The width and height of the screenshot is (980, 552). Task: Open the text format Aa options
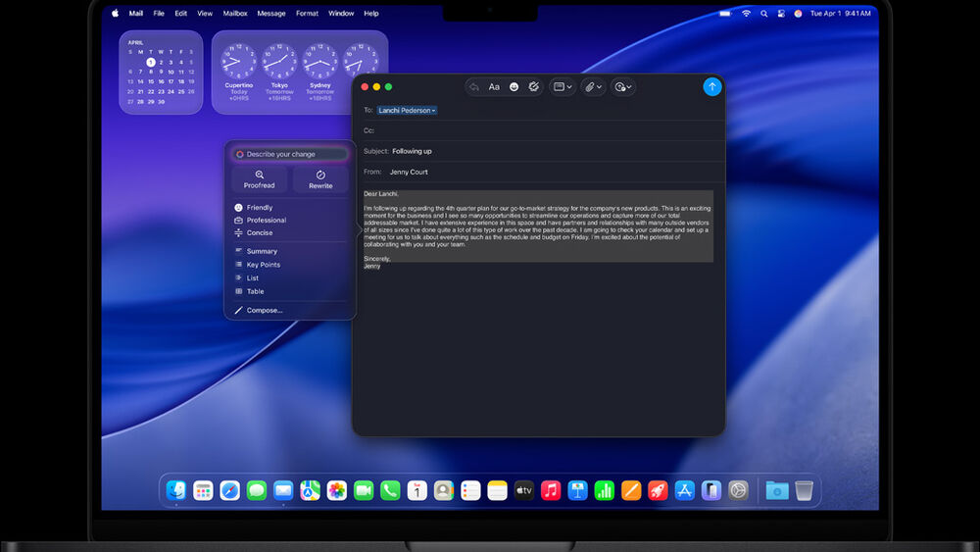[494, 87]
